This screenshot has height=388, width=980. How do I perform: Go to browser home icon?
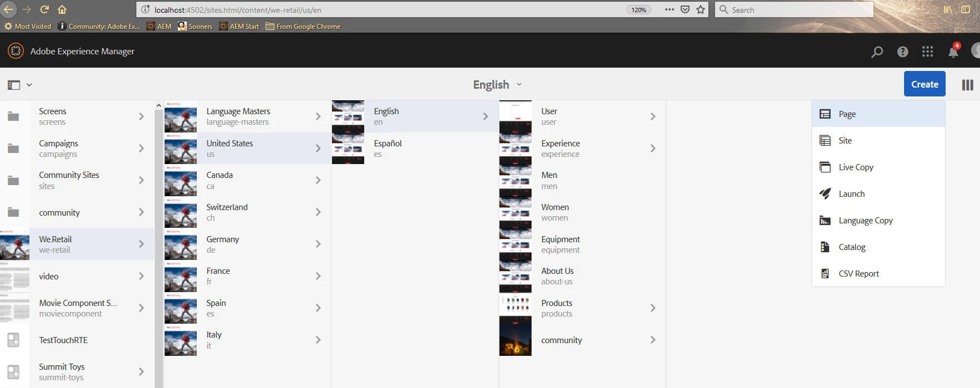click(x=62, y=9)
